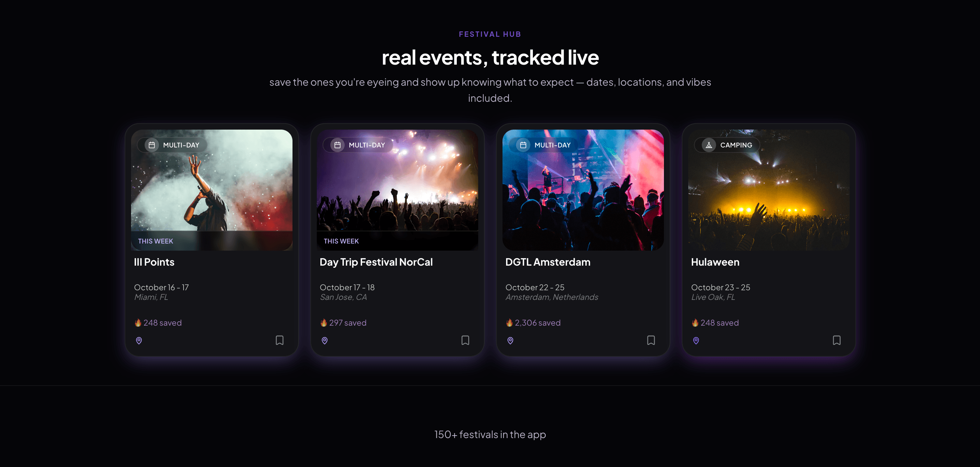The height and width of the screenshot is (467, 980).
Task: Save DGTL Amsterdam using its bookmark icon
Action: click(651, 340)
